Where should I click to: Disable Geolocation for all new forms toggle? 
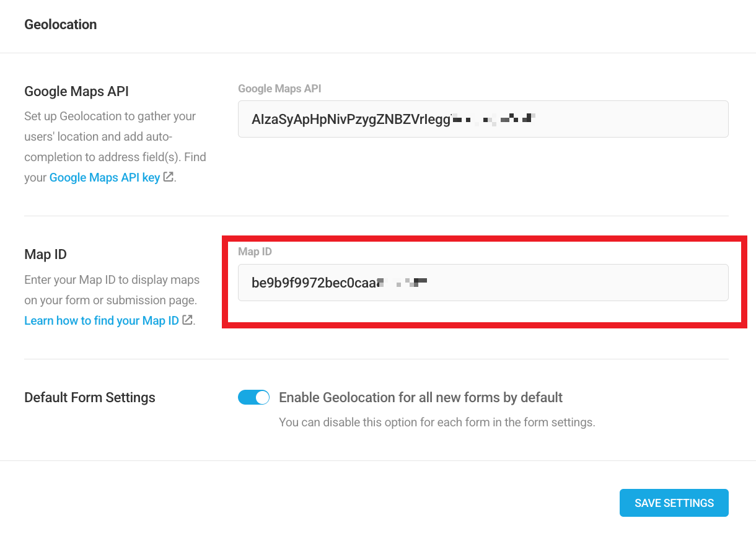253,397
